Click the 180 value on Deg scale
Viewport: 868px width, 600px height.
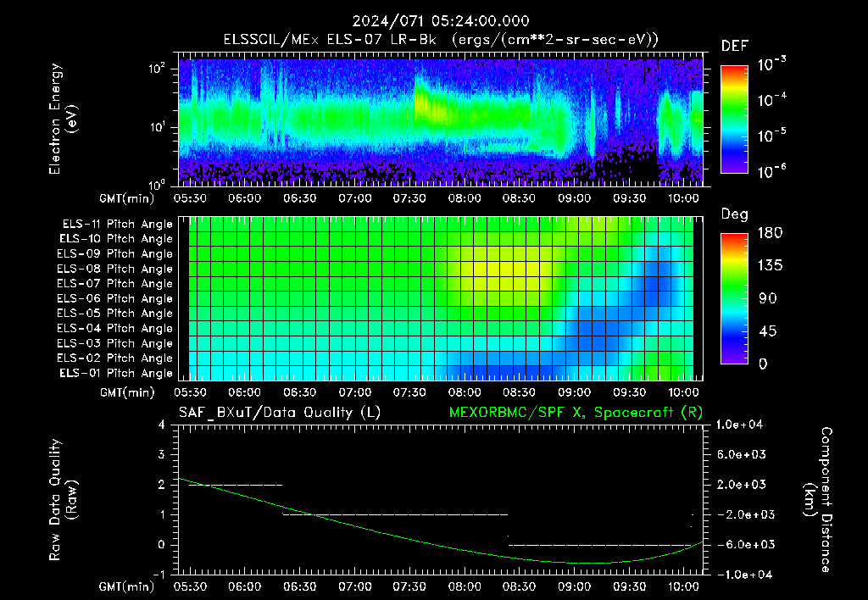(x=771, y=233)
